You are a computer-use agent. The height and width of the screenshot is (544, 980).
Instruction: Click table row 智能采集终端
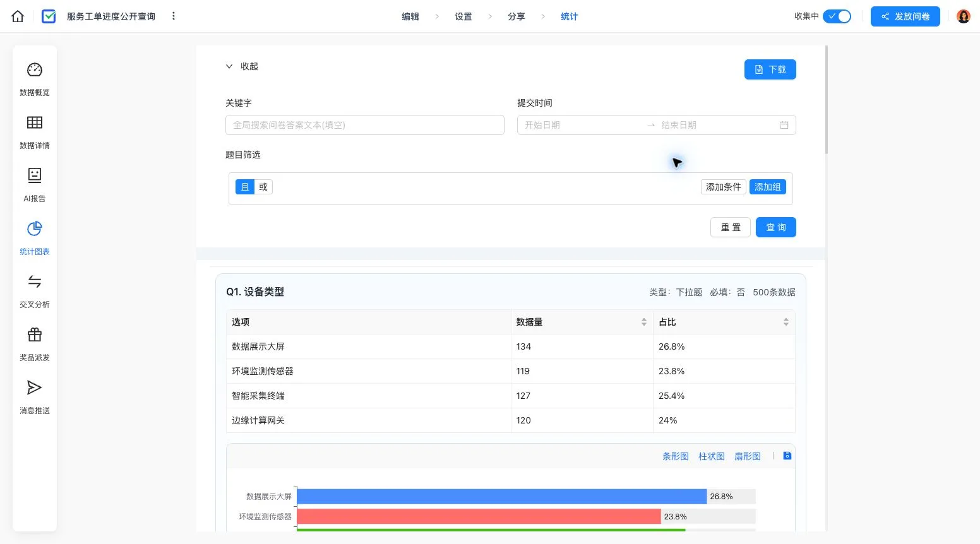tap(510, 396)
